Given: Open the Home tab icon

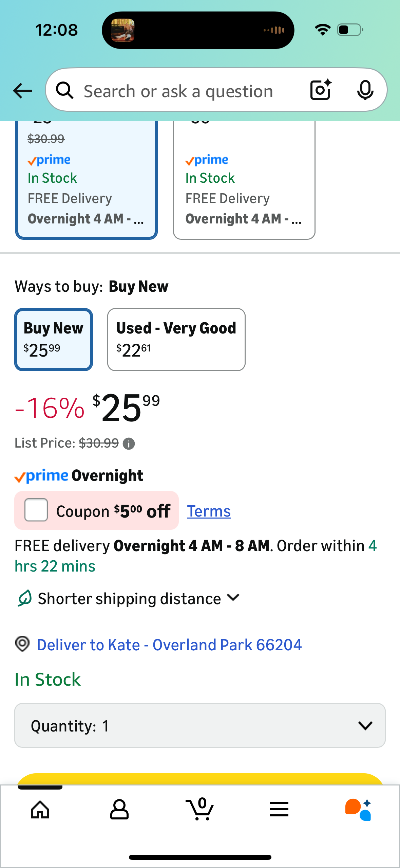Looking at the screenshot, I should pyautogui.click(x=40, y=810).
